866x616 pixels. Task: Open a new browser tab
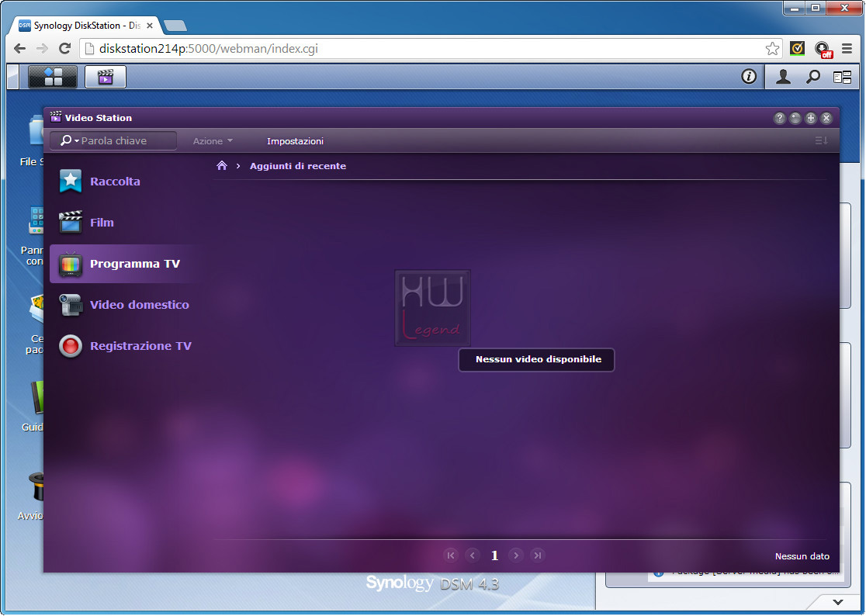(x=175, y=26)
